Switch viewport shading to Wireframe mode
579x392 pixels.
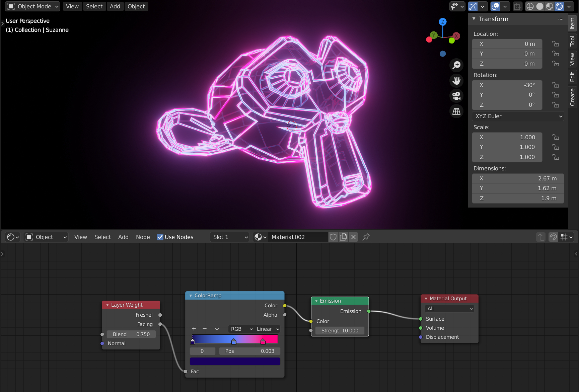(530, 6)
